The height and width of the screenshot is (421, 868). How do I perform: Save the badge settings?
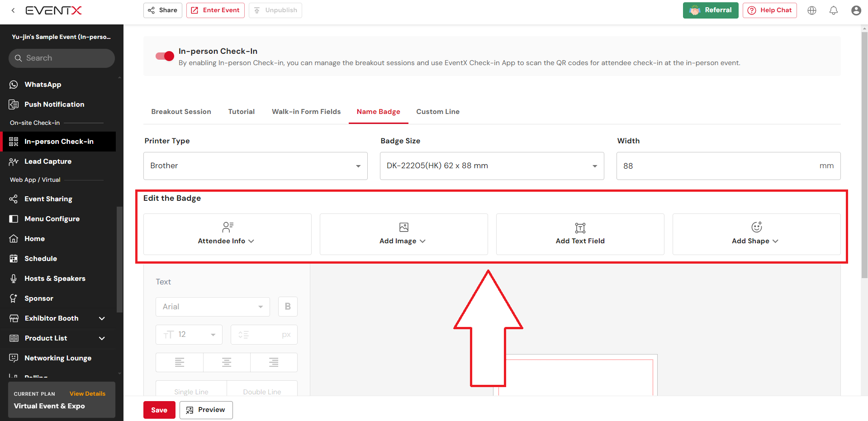159,410
